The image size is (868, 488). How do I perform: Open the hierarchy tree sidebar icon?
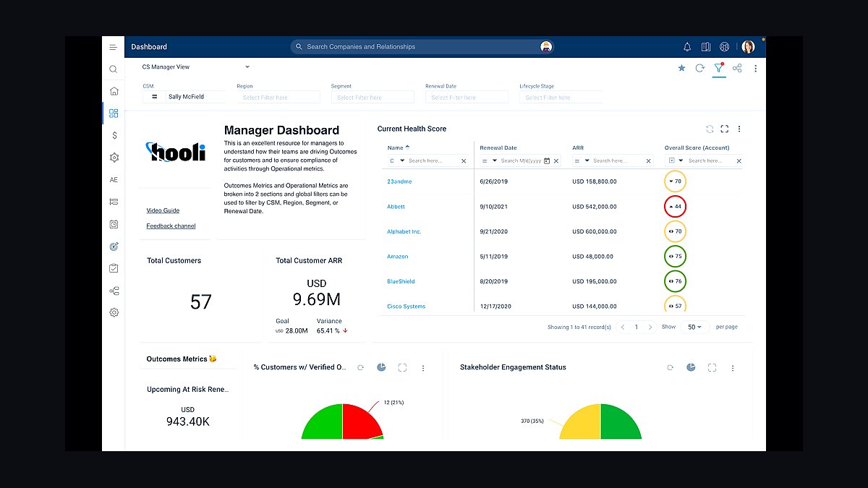[114, 291]
